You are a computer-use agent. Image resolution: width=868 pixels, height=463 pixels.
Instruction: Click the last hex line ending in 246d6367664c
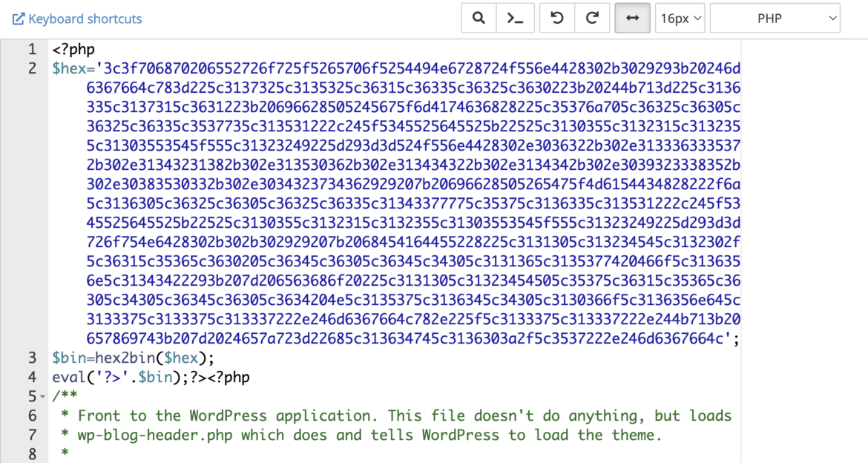409,338
